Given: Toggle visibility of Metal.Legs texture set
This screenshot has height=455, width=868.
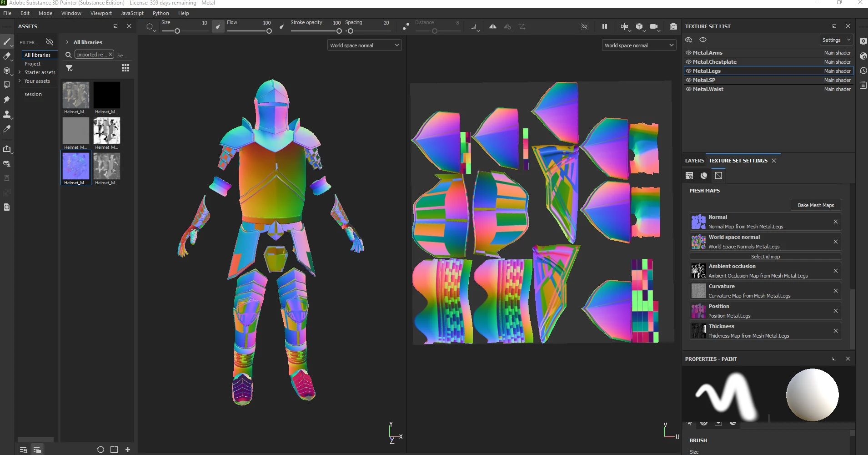Looking at the screenshot, I should 688,71.
